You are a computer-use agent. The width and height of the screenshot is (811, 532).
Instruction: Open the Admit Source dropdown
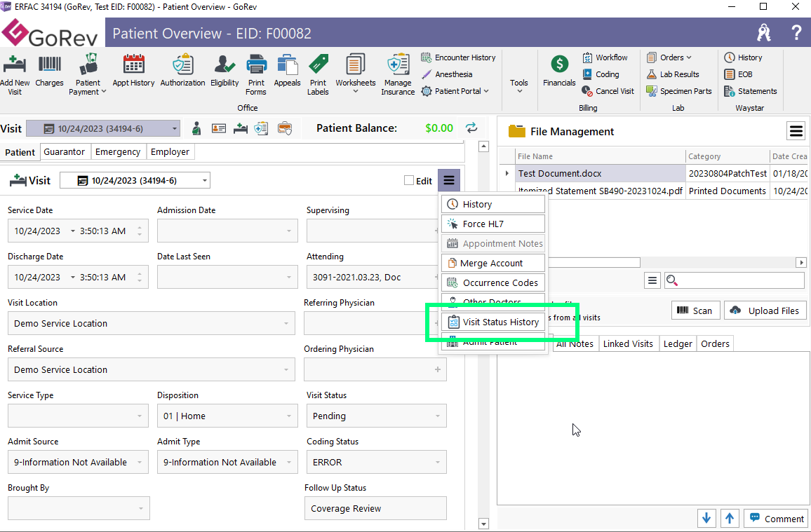pos(139,463)
